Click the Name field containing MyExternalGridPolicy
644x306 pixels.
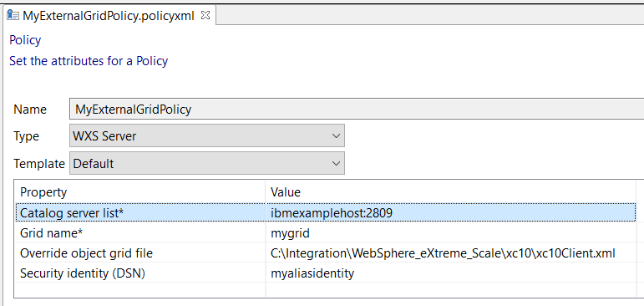pyautogui.click(x=357, y=110)
